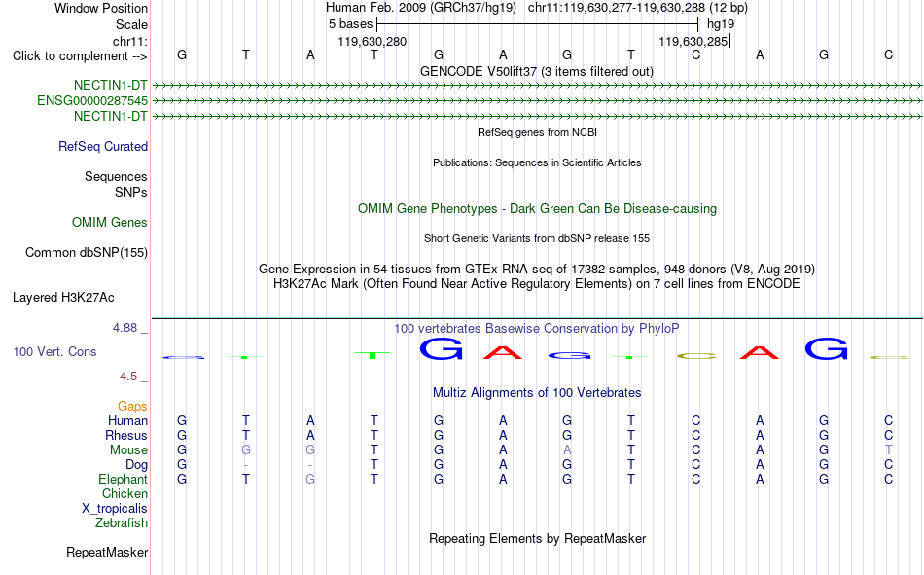The image size is (924, 575).
Task: Click the first base G in chr11 sequence row
Action: (x=182, y=54)
